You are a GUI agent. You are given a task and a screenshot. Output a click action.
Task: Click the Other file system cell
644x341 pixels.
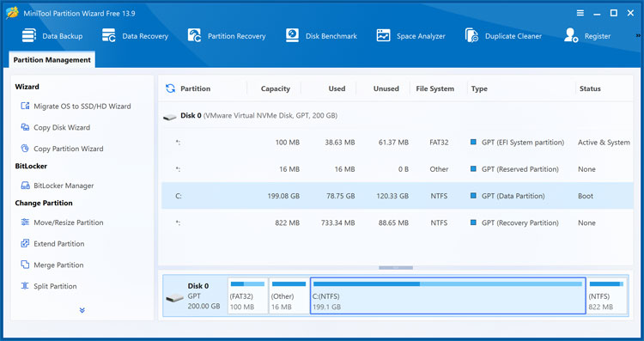point(439,169)
